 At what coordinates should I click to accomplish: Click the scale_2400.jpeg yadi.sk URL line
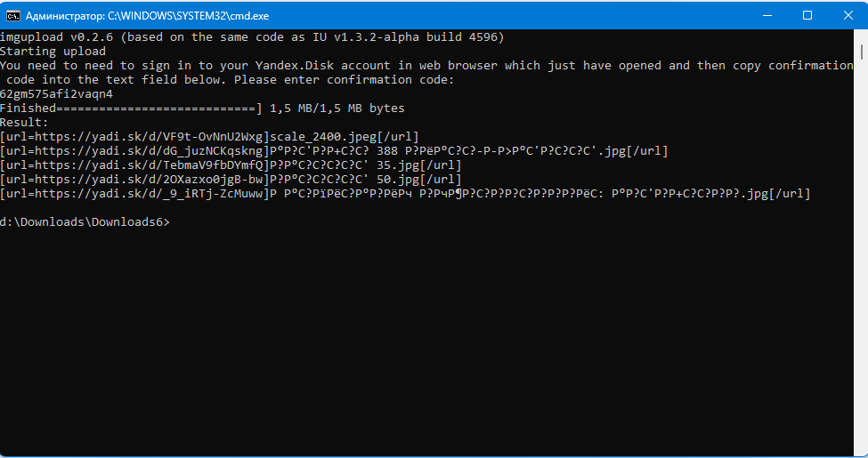coord(209,137)
